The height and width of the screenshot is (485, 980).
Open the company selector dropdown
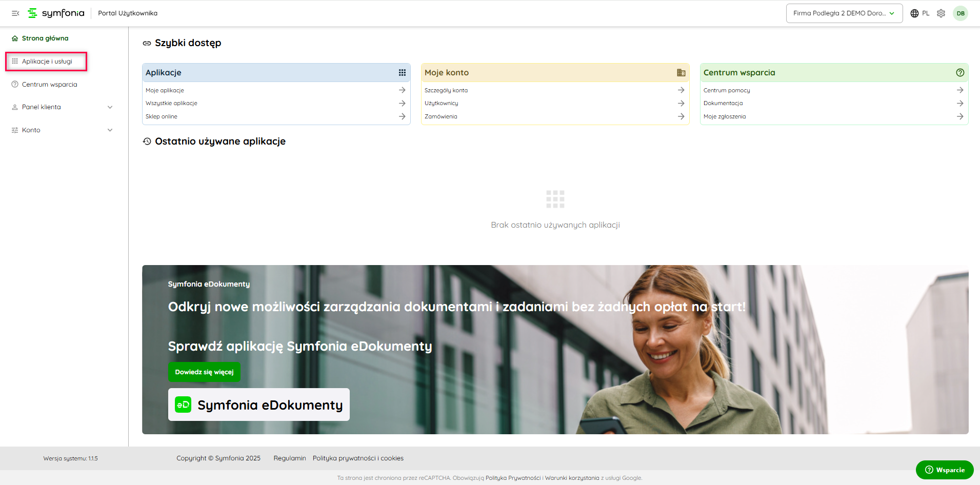pos(844,13)
